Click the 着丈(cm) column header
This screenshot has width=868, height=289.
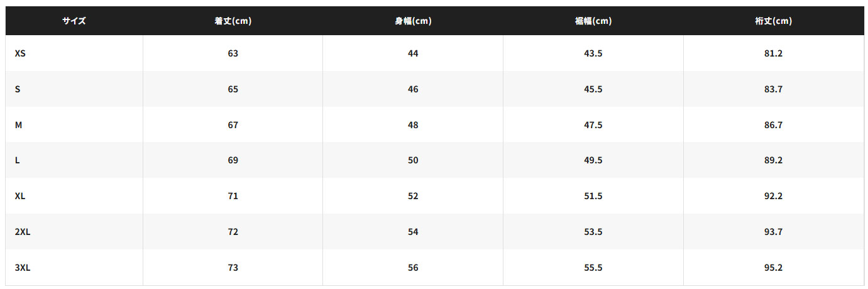233,21
